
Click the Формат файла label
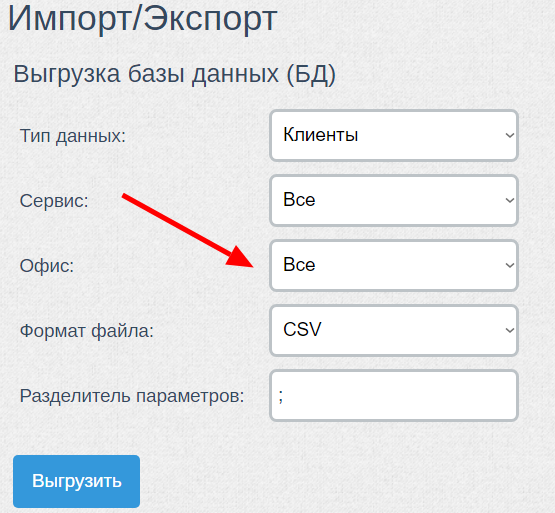(87, 331)
